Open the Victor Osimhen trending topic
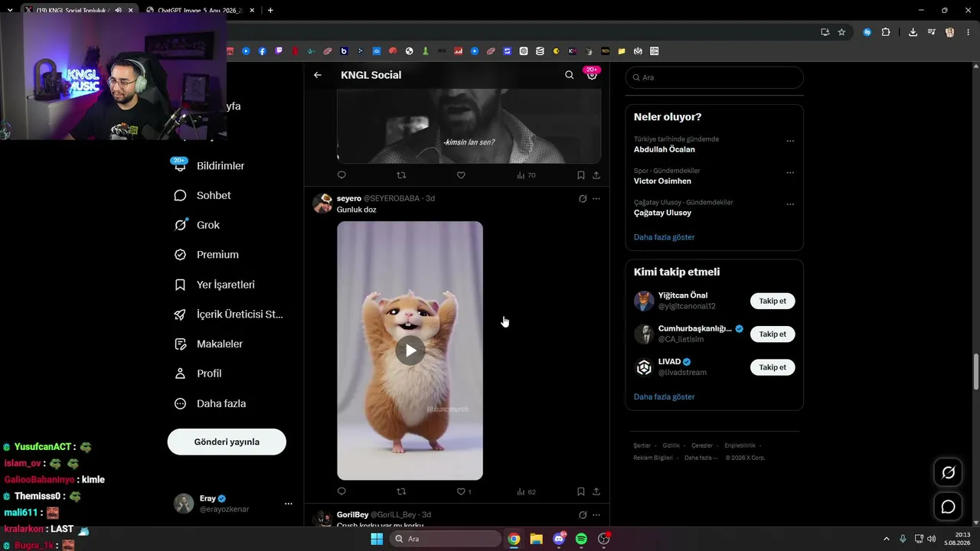 tap(662, 181)
